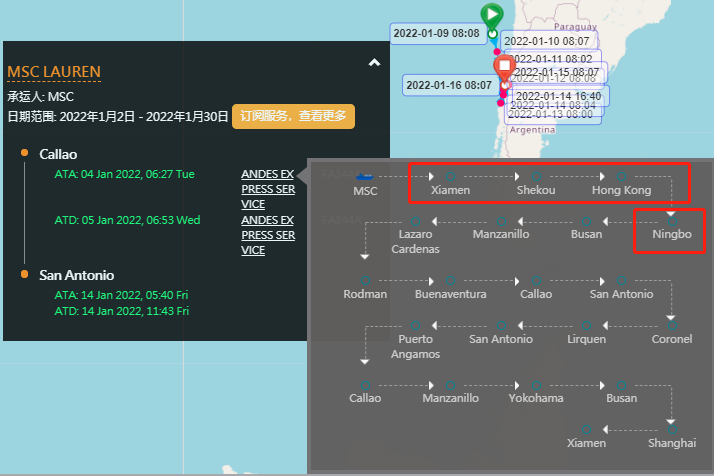Image resolution: width=714 pixels, height=476 pixels.
Task: Open ANDES EXPRESS SERVICE link beside ATD 05 Jan
Action: click(x=268, y=235)
